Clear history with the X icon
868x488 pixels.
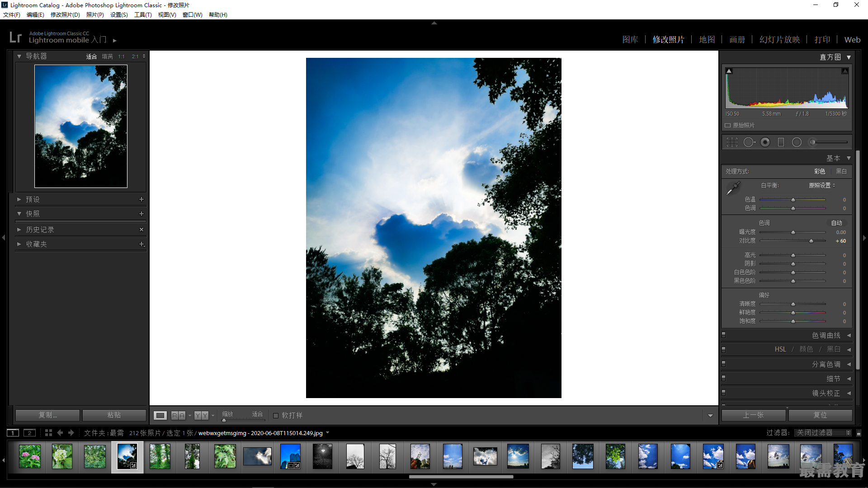tap(142, 230)
